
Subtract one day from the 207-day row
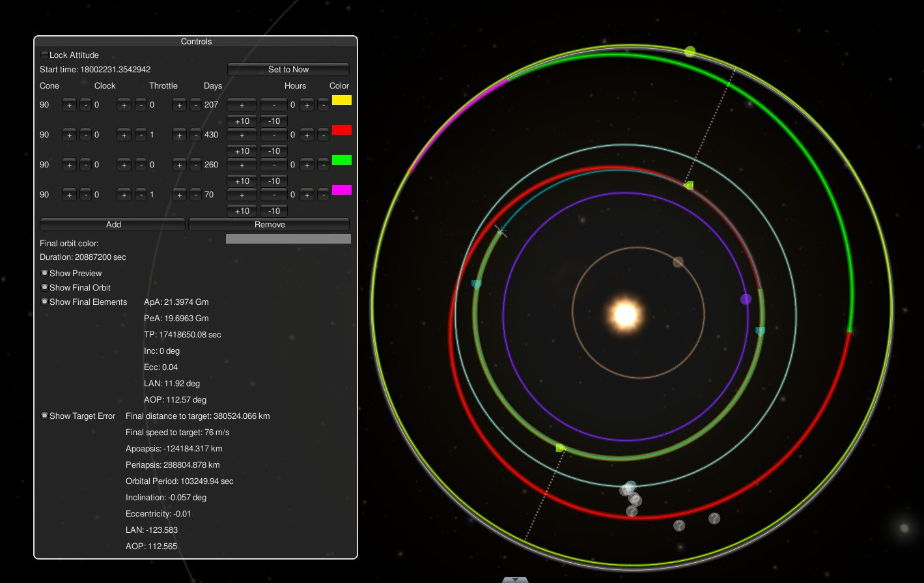tap(274, 105)
